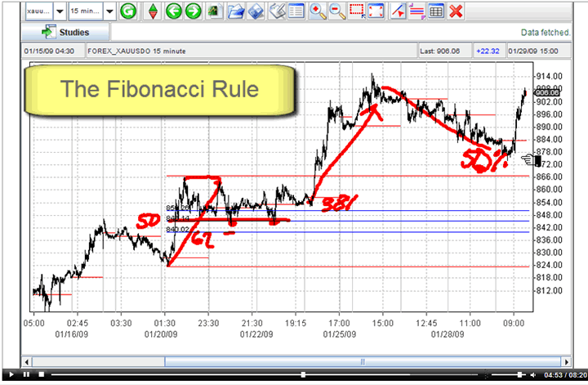Select the trend line drawing tool
This screenshot has height=385, width=588.
tap(398, 11)
